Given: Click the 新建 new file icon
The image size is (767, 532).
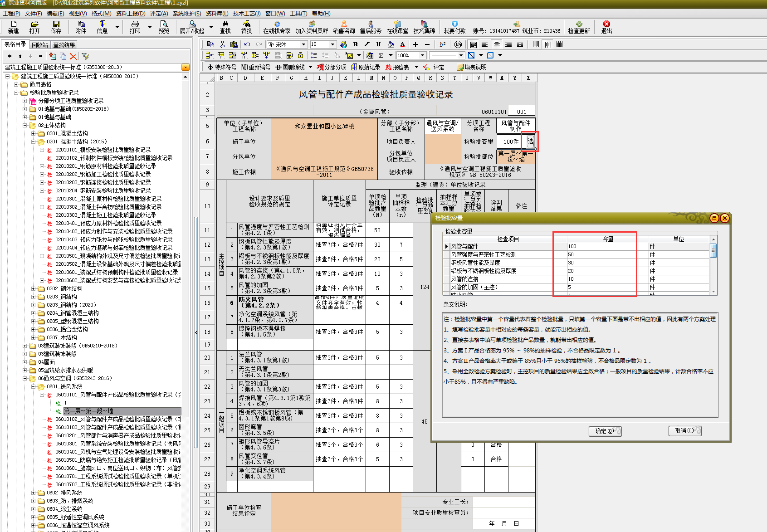Looking at the screenshot, I should [13, 27].
